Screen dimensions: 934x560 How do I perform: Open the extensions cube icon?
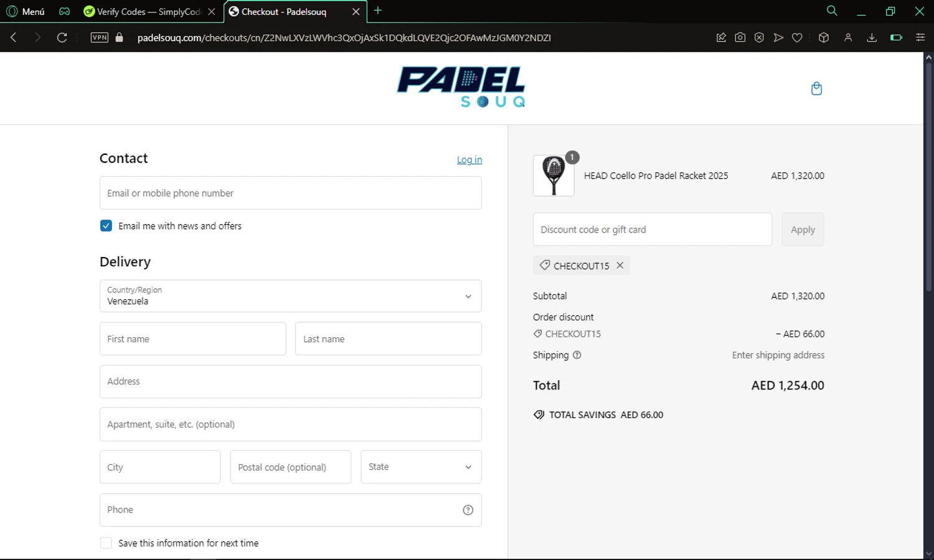click(824, 37)
